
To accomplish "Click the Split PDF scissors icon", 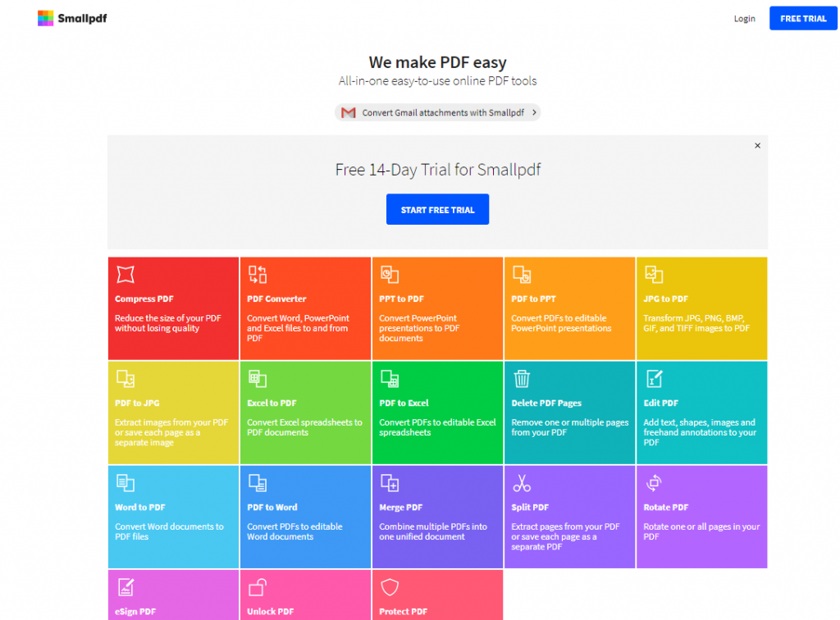I will [x=522, y=483].
